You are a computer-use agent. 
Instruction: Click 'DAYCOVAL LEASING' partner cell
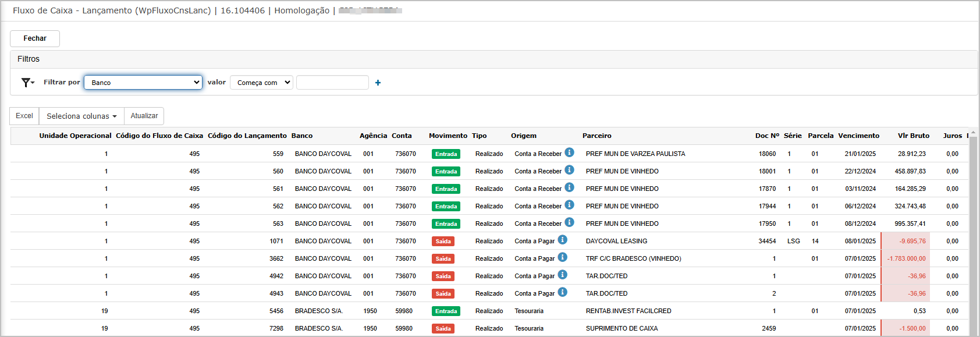click(x=616, y=241)
